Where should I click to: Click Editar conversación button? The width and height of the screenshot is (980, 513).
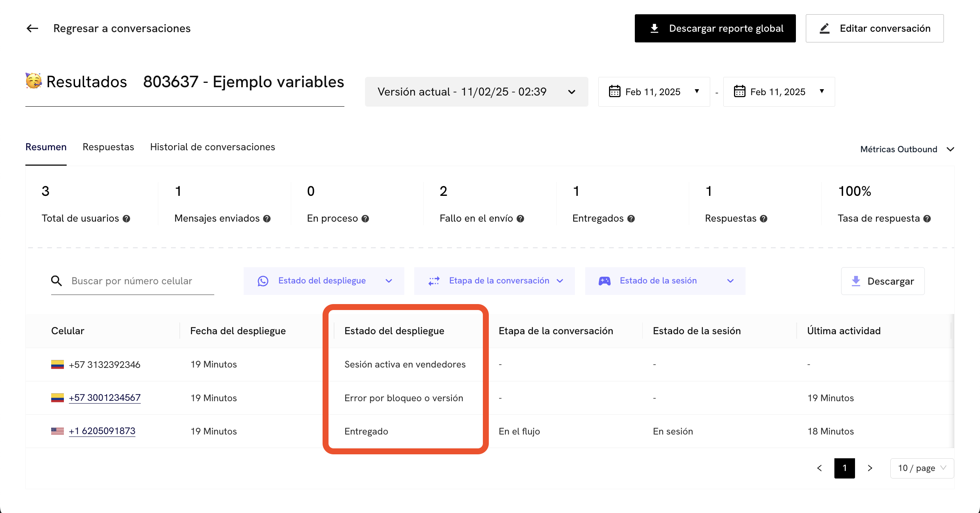click(874, 28)
